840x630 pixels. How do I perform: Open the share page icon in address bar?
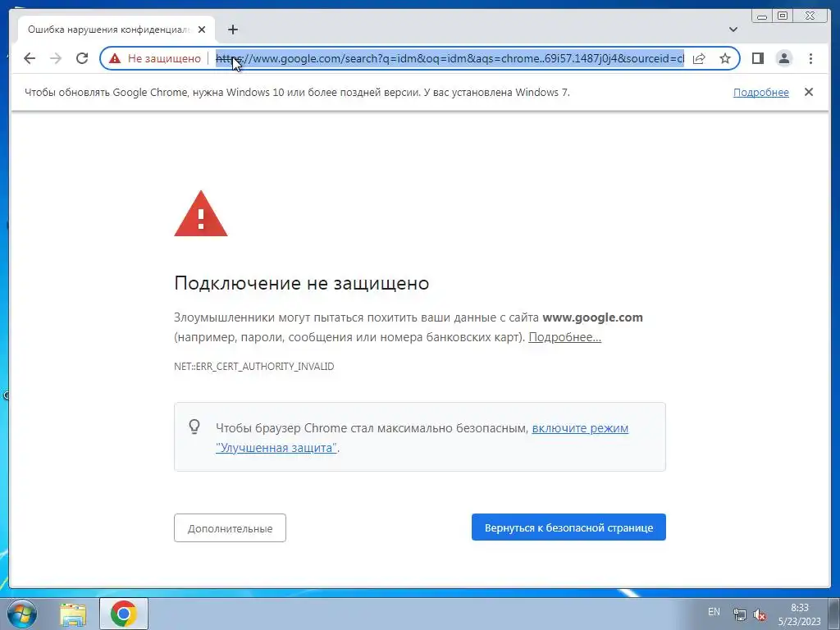pyautogui.click(x=699, y=58)
